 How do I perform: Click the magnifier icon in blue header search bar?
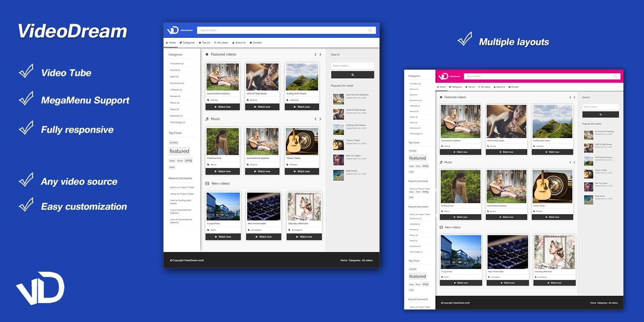pos(370,30)
